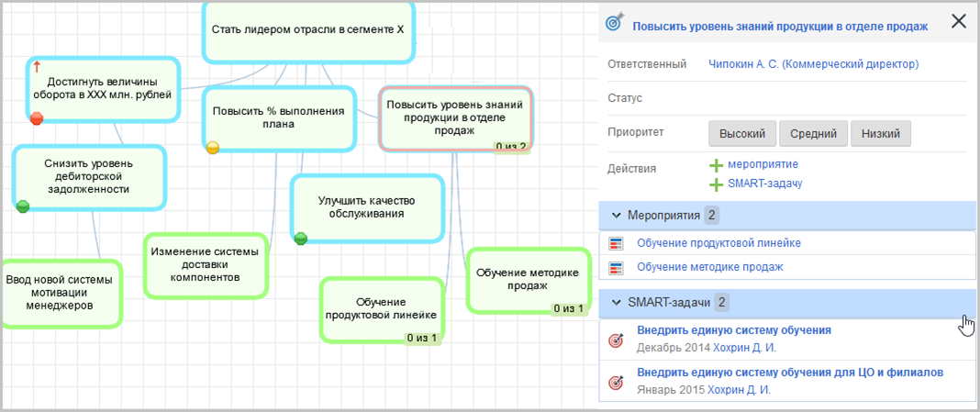Image resolution: width=980 pixels, height=412 pixels.
Task: Click the target icon of the December 2014 SMART task
Action: point(616,340)
